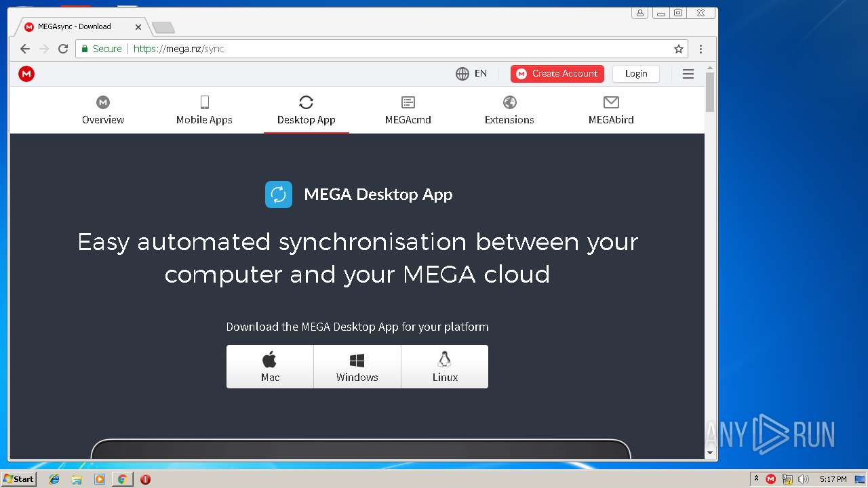
Task: Click the page scrollbar down arrow
Action: (x=710, y=453)
